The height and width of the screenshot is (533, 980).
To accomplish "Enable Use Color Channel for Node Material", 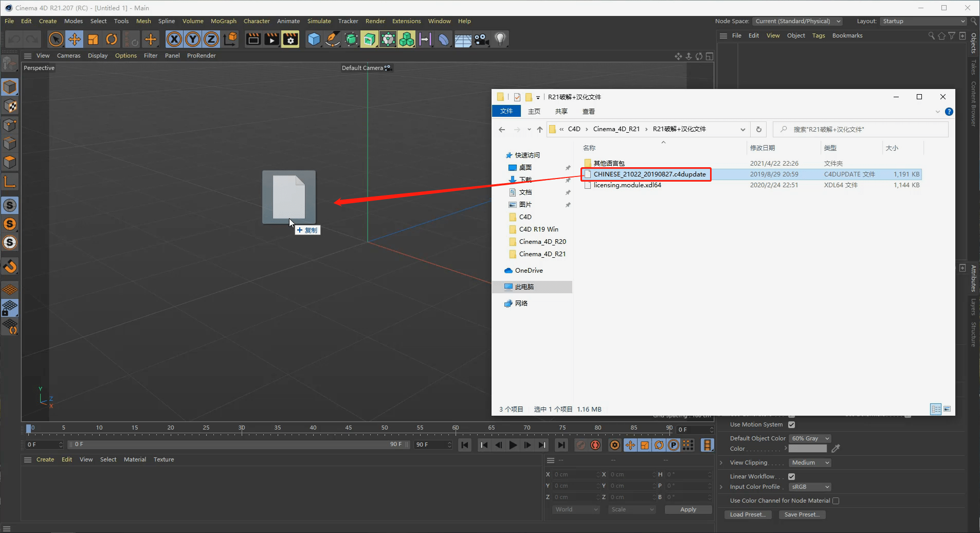I will tap(836, 501).
